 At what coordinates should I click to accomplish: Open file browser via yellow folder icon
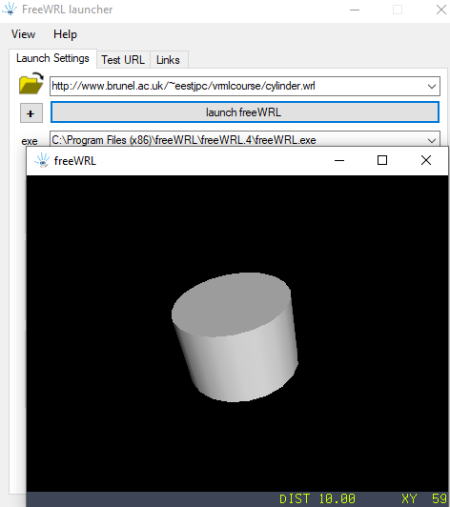point(31,83)
